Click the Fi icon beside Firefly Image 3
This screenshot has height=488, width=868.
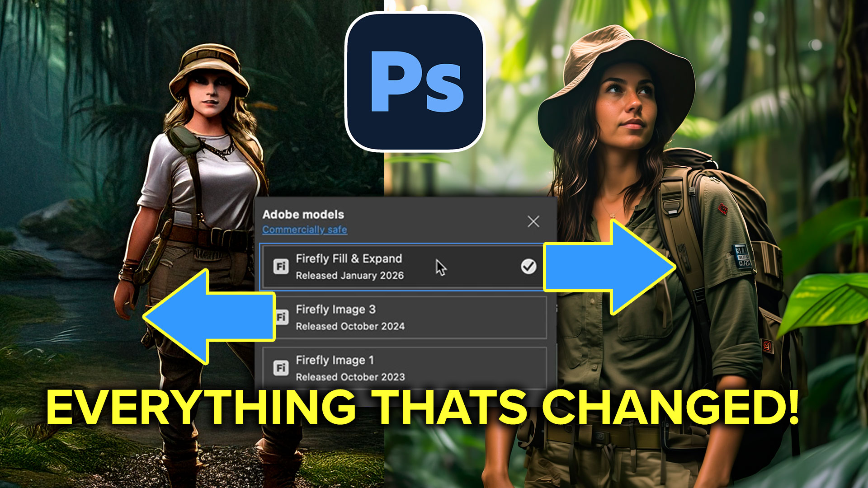pyautogui.click(x=281, y=316)
